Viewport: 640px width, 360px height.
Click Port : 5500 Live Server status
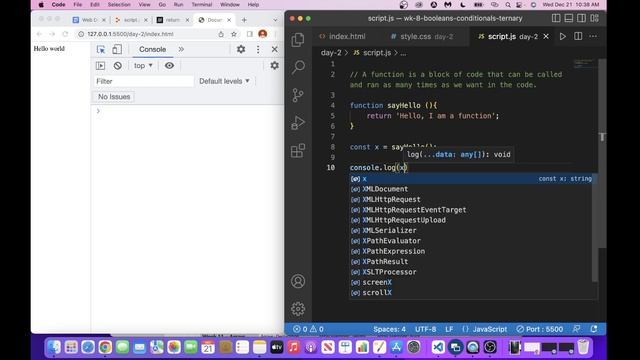[x=540, y=329]
